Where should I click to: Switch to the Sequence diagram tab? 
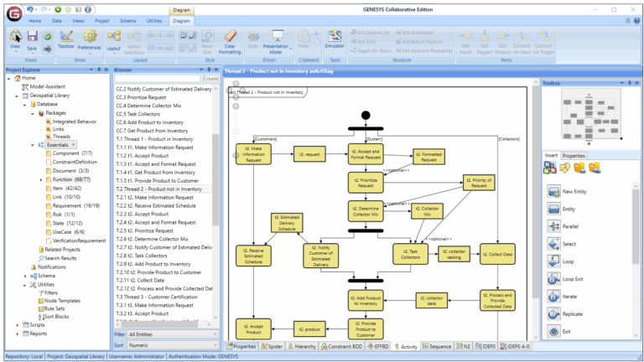coord(438,345)
